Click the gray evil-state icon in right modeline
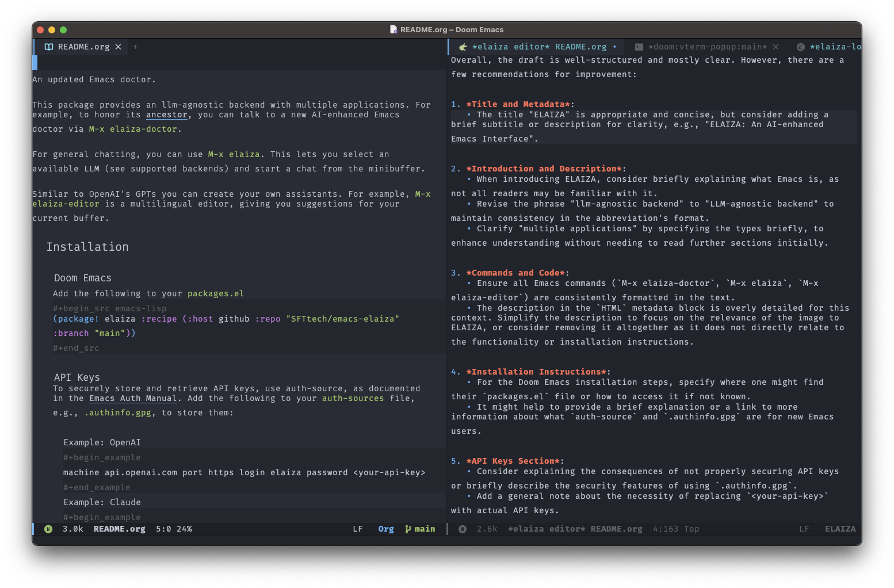This screenshot has height=588, width=894. pos(463,529)
